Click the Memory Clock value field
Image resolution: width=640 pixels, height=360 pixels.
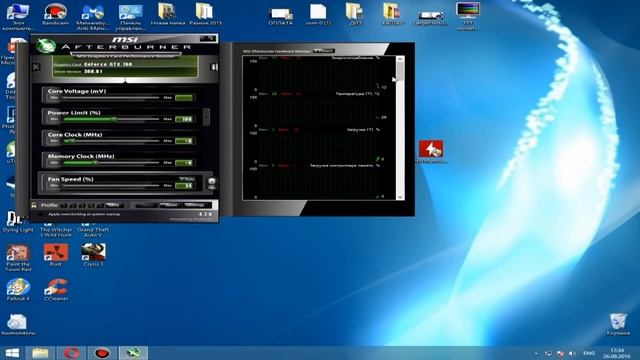coord(184,162)
